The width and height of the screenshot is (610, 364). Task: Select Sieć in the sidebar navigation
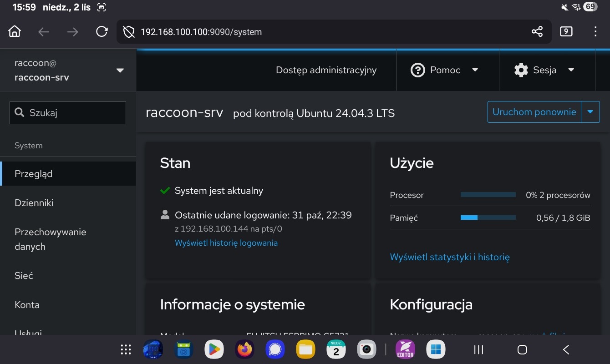click(x=24, y=276)
